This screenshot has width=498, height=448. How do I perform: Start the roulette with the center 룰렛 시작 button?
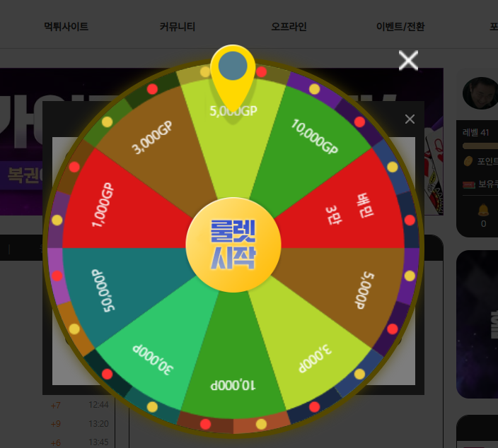[233, 244]
